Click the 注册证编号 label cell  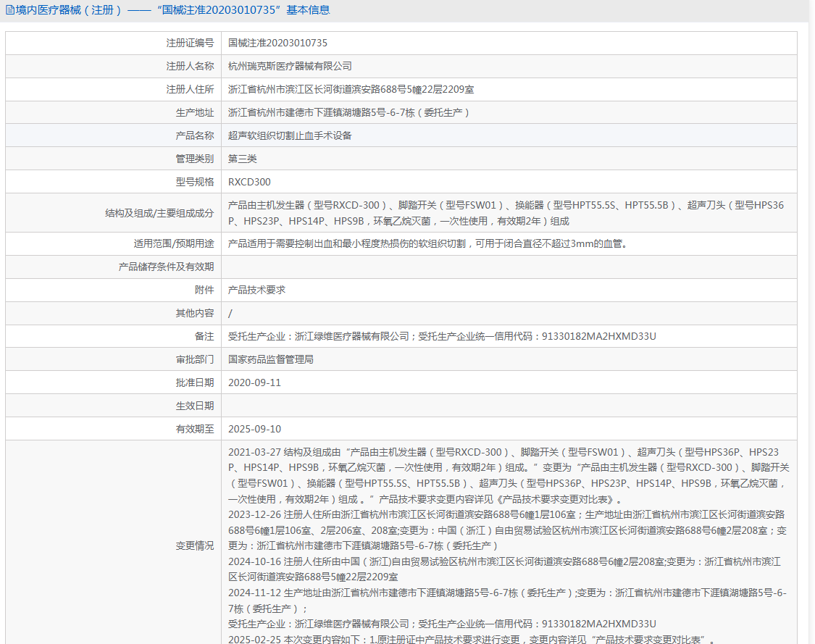pyautogui.click(x=190, y=43)
